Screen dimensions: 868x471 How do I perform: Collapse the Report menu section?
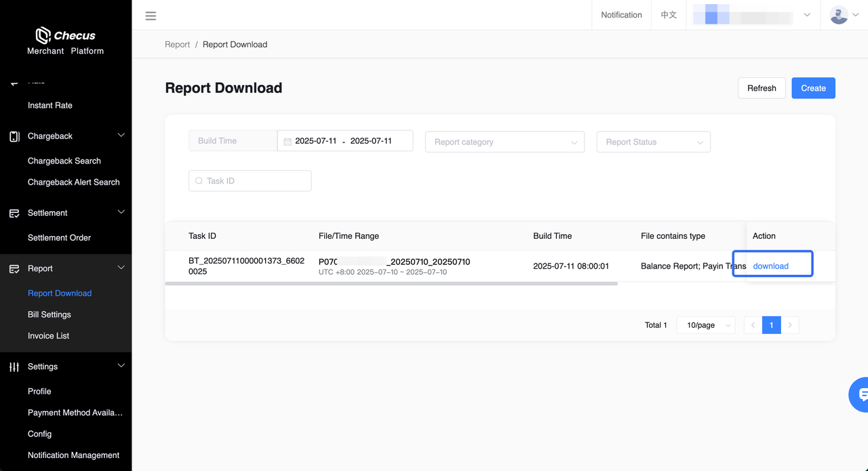pos(121,268)
